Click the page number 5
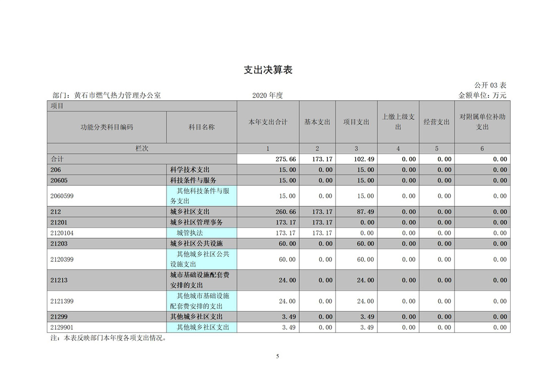 (277, 356)
